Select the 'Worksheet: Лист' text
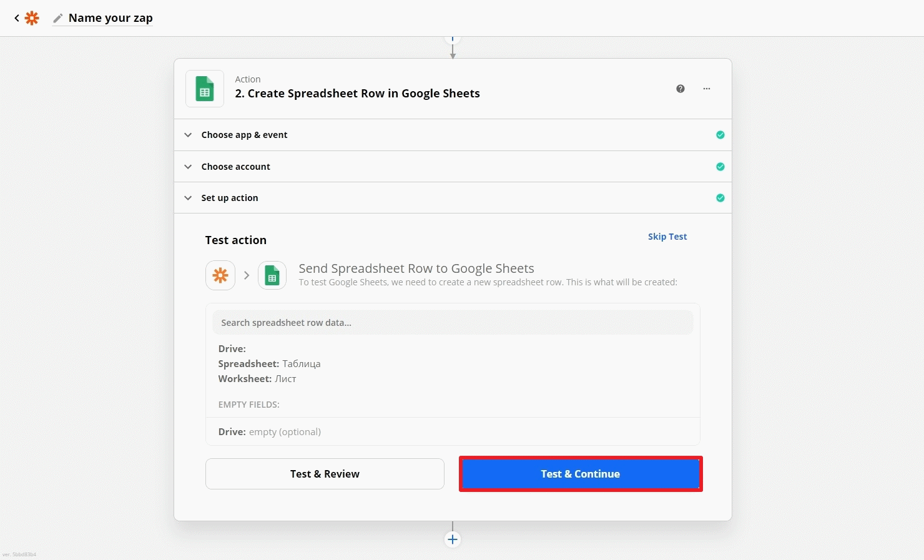Image resolution: width=924 pixels, height=560 pixels. point(257,379)
